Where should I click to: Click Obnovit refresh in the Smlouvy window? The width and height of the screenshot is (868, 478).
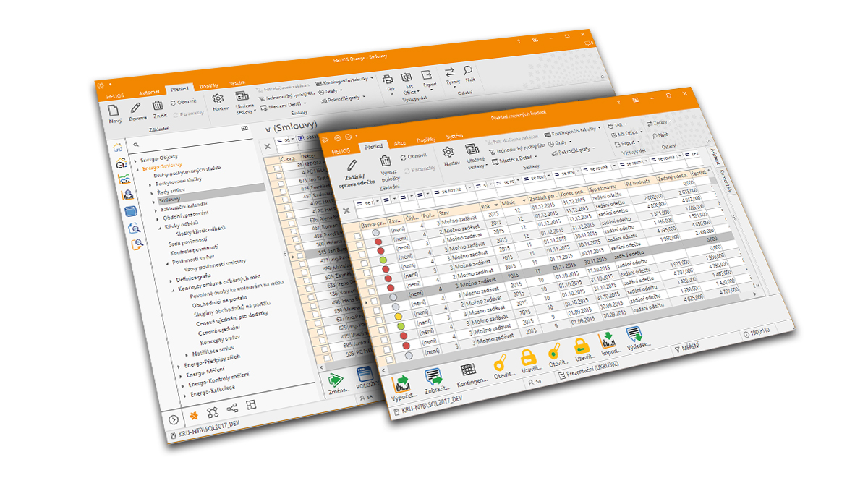[x=184, y=102]
